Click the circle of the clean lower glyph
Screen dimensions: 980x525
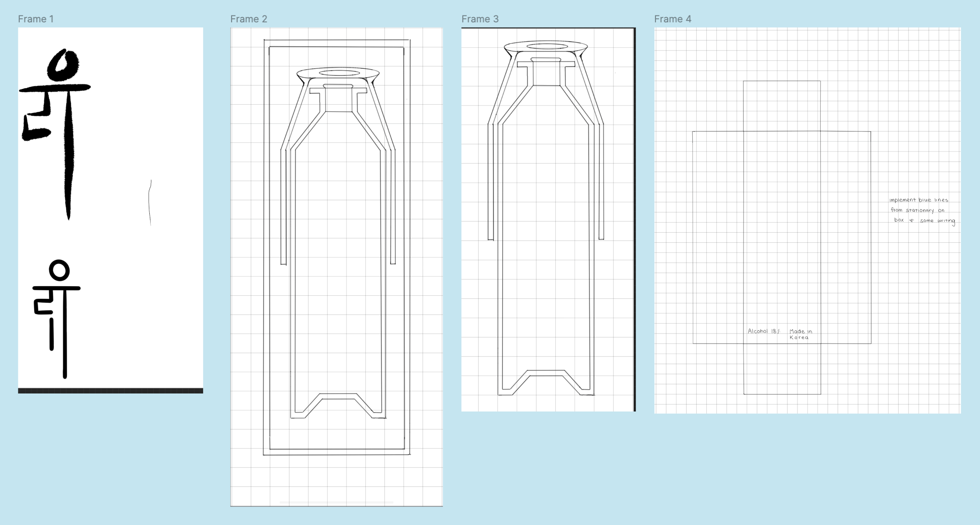pos(59,270)
